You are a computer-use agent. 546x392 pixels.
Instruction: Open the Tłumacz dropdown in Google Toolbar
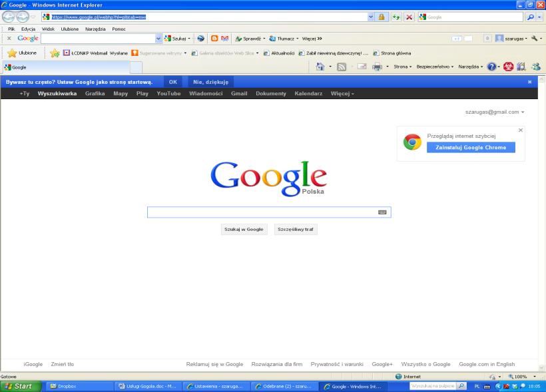(298, 39)
